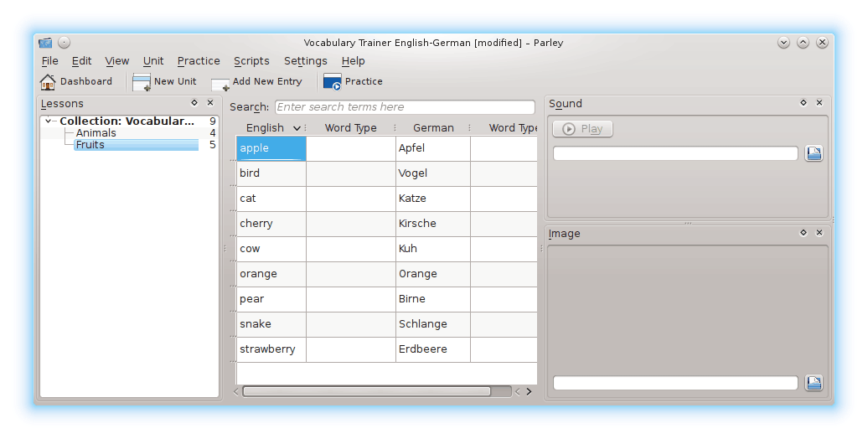868x439 pixels.
Task: Browse for an image file using the folder icon
Action: coord(814,383)
